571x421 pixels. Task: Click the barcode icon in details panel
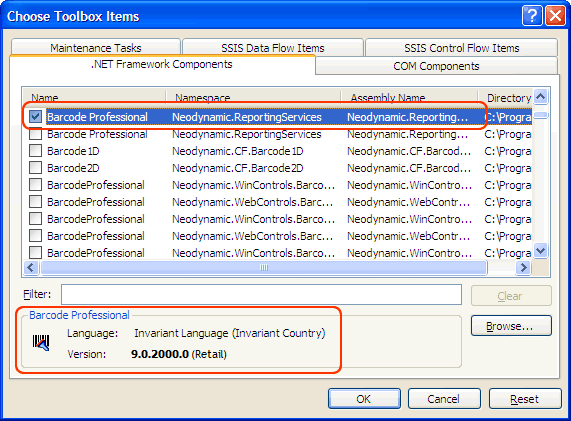tap(41, 343)
